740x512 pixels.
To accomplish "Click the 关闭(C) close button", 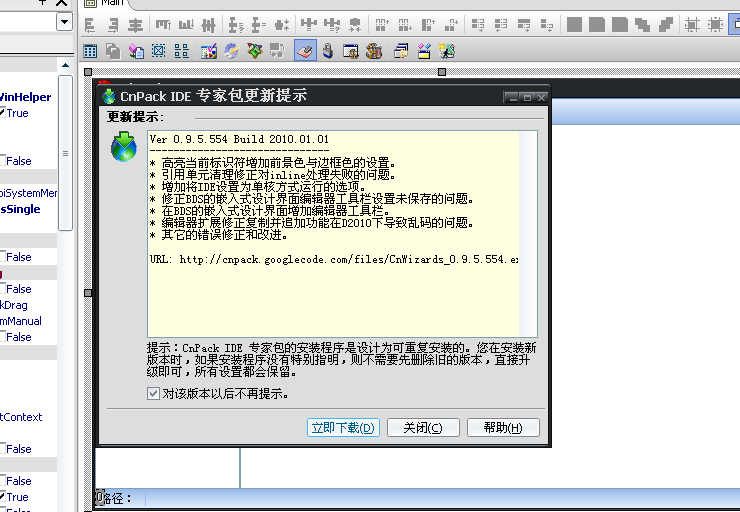I will [x=423, y=428].
